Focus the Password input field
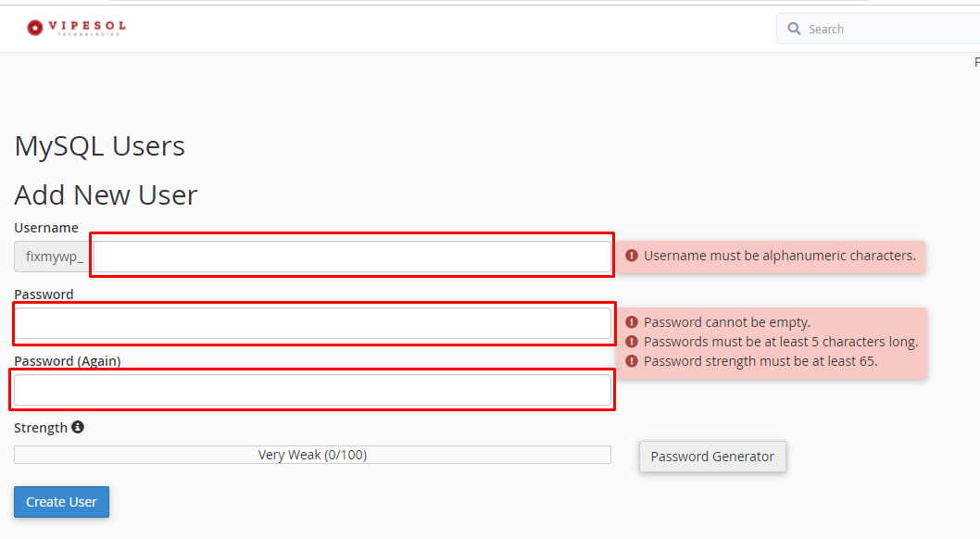Screen dimensions: 980x539 312,323
